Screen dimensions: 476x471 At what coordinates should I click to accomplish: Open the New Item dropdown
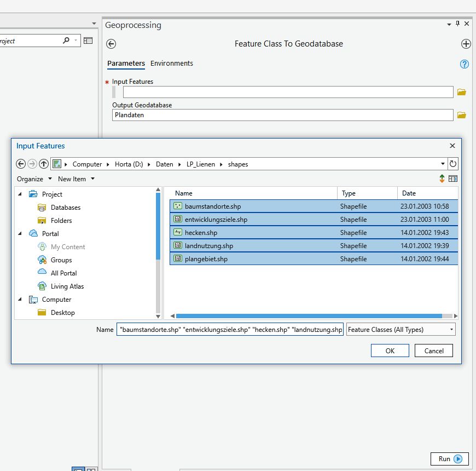(76, 179)
